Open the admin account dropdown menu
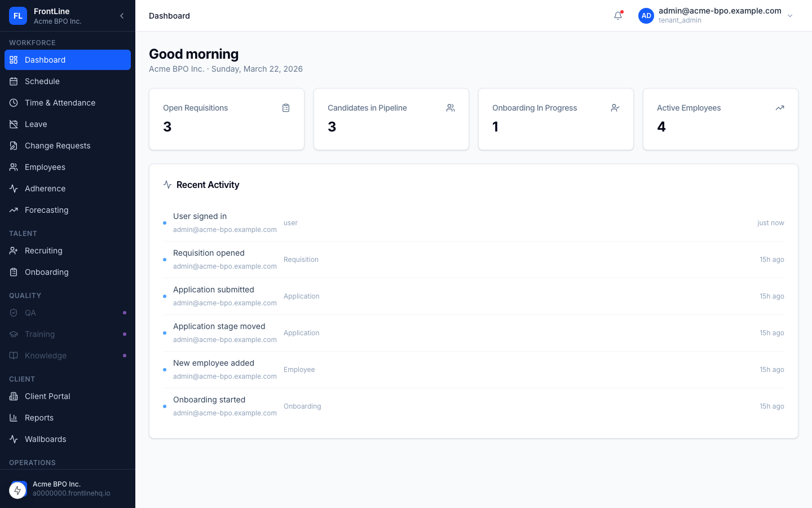 pos(790,16)
